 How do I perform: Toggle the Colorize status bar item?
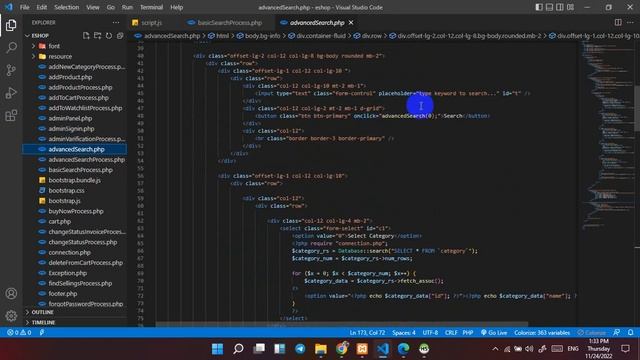[x=591, y=333]
